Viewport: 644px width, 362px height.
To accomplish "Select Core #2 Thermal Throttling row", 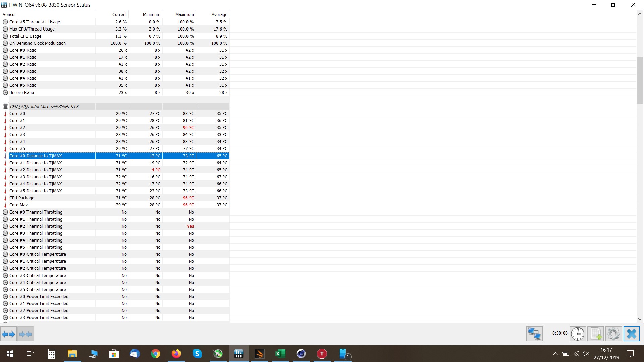I will pyautogui.click(x=115, y=226).
